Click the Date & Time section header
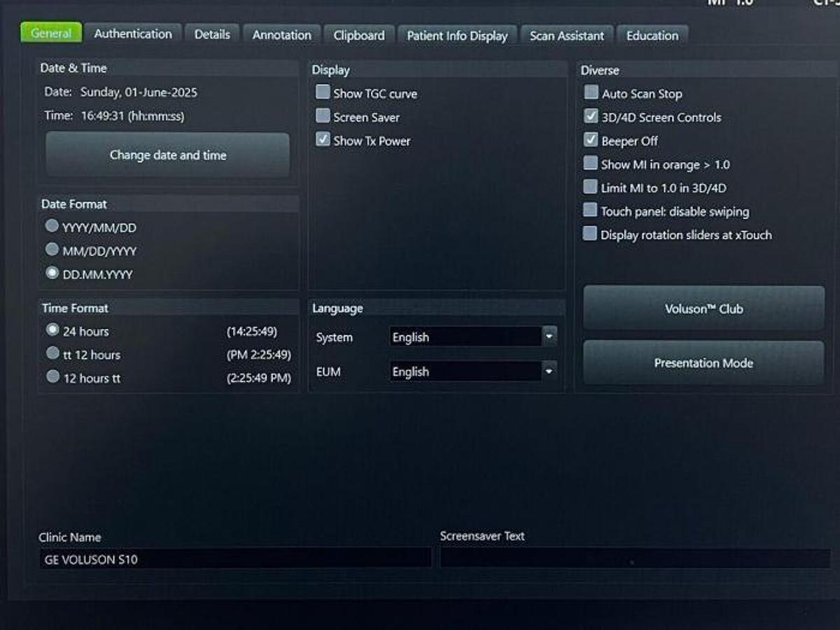 (x=73, y=68)
